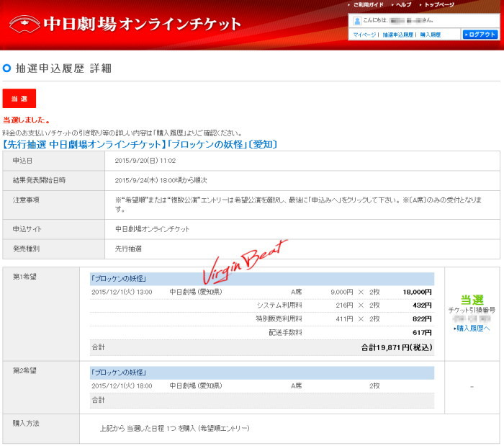Open 購入履歴 in the header

point(430,35)
